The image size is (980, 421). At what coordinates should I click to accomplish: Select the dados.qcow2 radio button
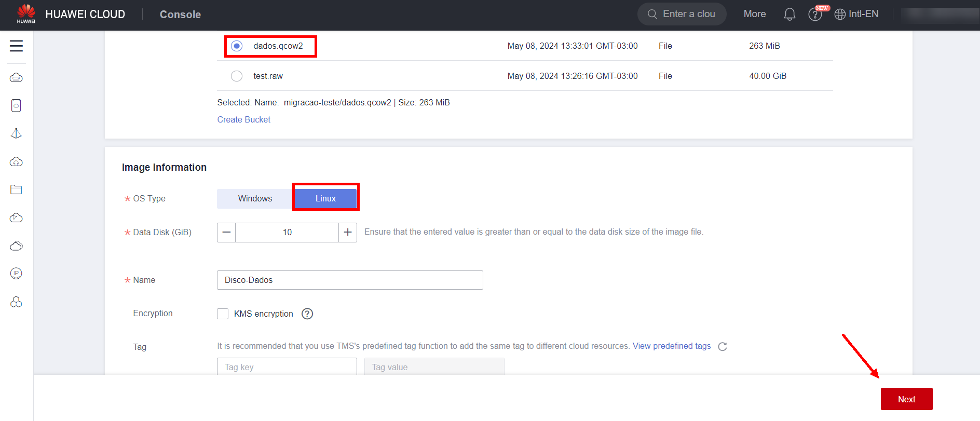click(237, 46)
